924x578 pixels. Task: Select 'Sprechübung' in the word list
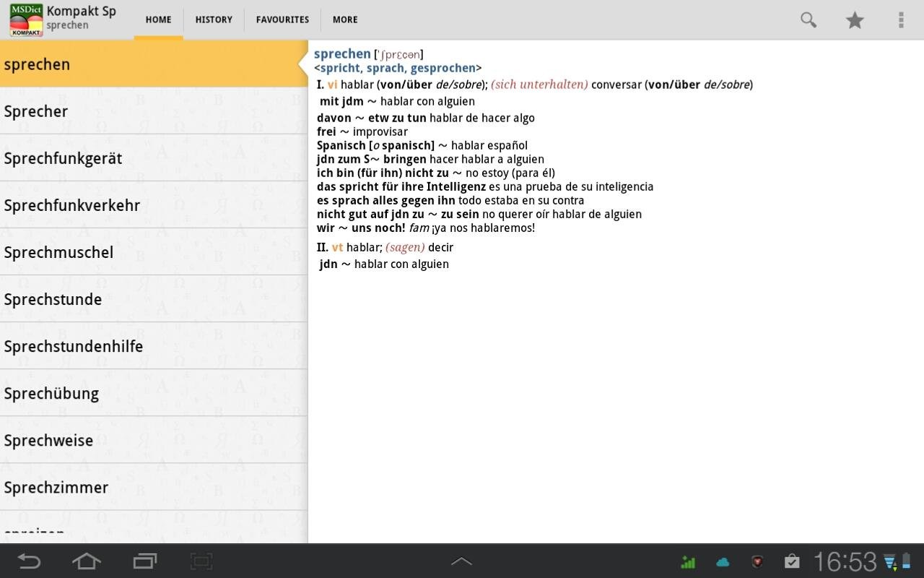[154, 392]
